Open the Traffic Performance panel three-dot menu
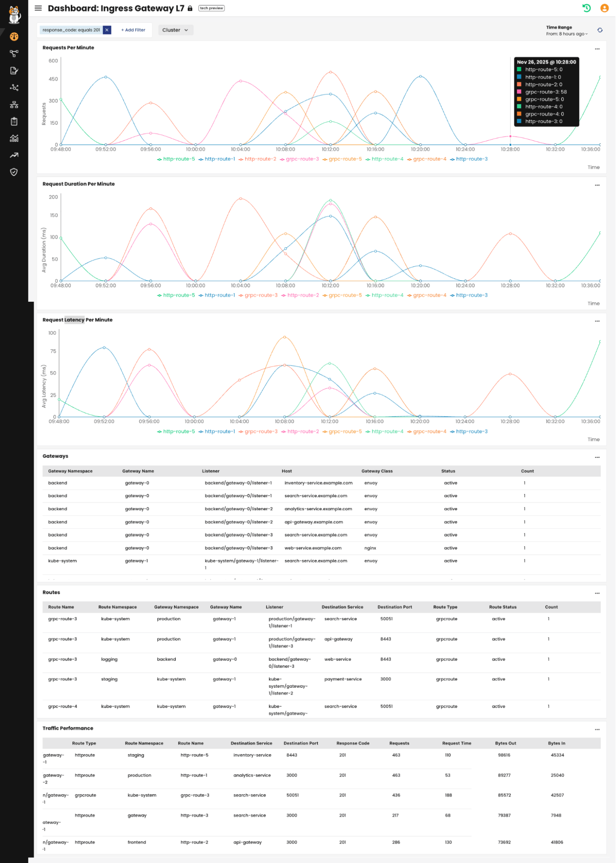Screen dimensions: 616x863 (597, 730)
